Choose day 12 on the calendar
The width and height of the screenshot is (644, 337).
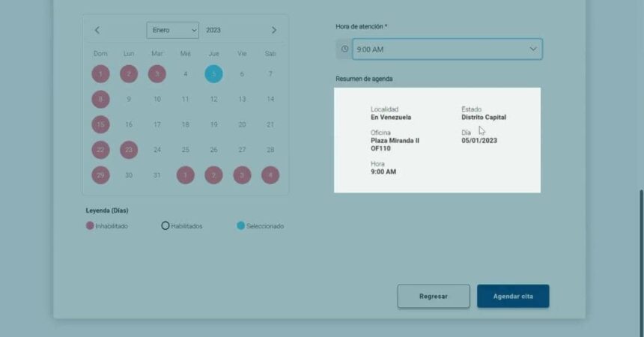pos(213,99)
